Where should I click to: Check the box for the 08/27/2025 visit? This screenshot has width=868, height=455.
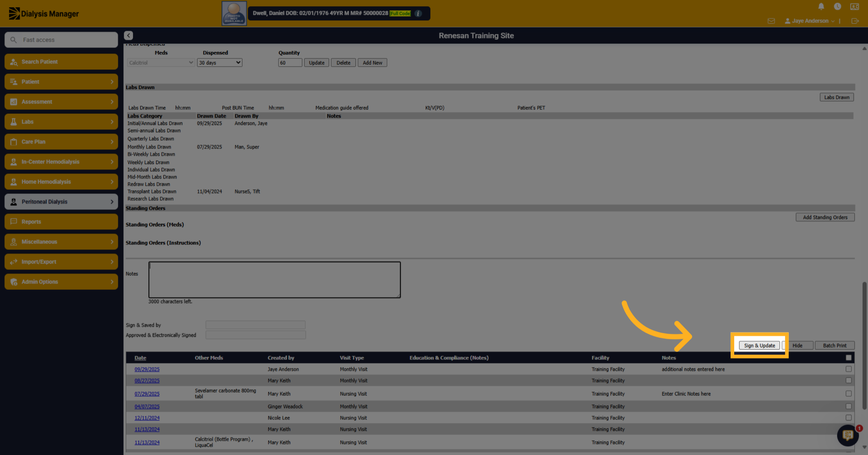pos(848,380)
